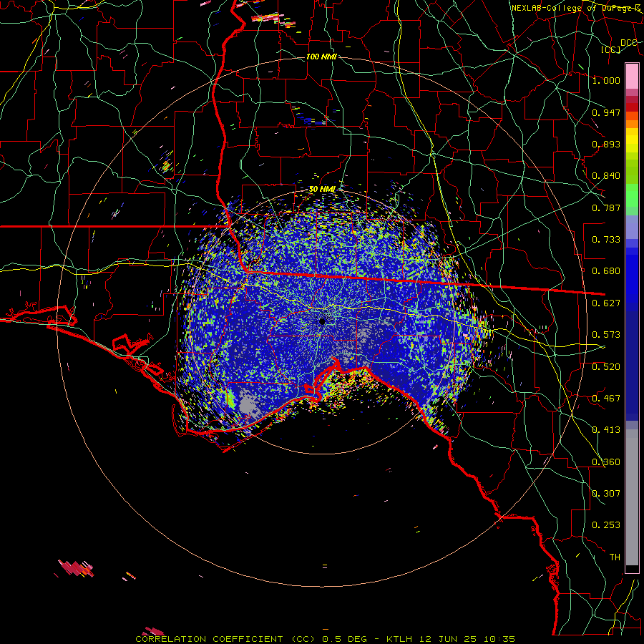Click the 0.5 DEG elevation text

[343, 639]
